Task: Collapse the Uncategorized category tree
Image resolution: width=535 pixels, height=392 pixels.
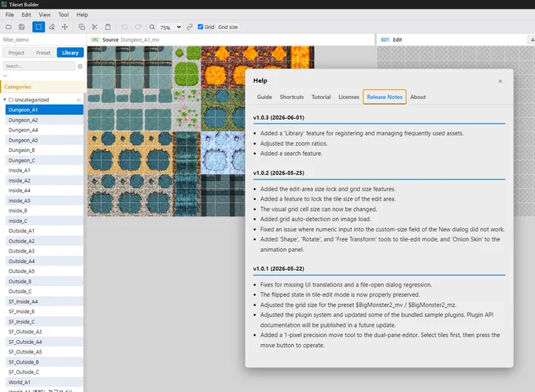Action: click(5, 100)
